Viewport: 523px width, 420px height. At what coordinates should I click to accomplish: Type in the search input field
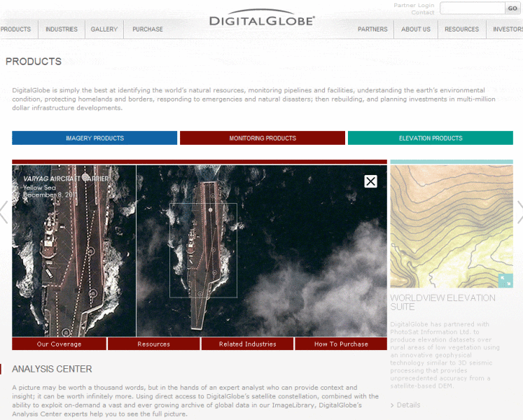[x=471, y=8]
